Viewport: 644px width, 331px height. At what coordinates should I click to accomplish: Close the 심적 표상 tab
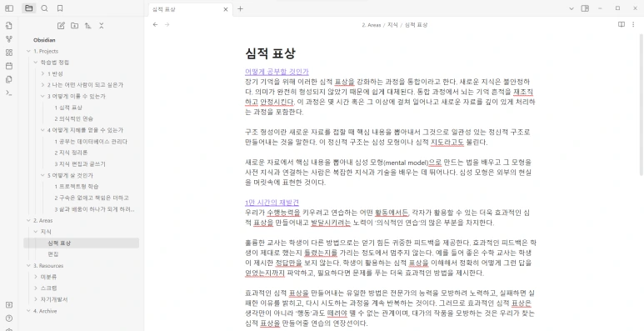pyautogui.click(x=226, y=9)
